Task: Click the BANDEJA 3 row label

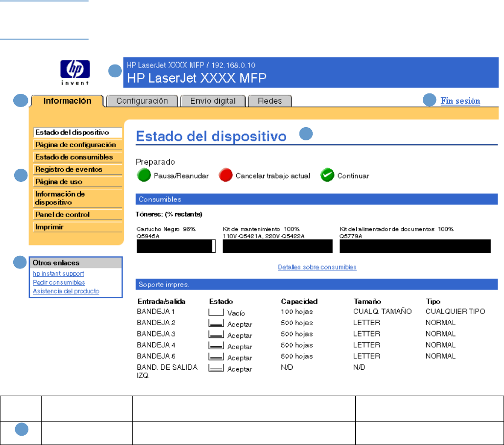Action: [x=156, y=334]
